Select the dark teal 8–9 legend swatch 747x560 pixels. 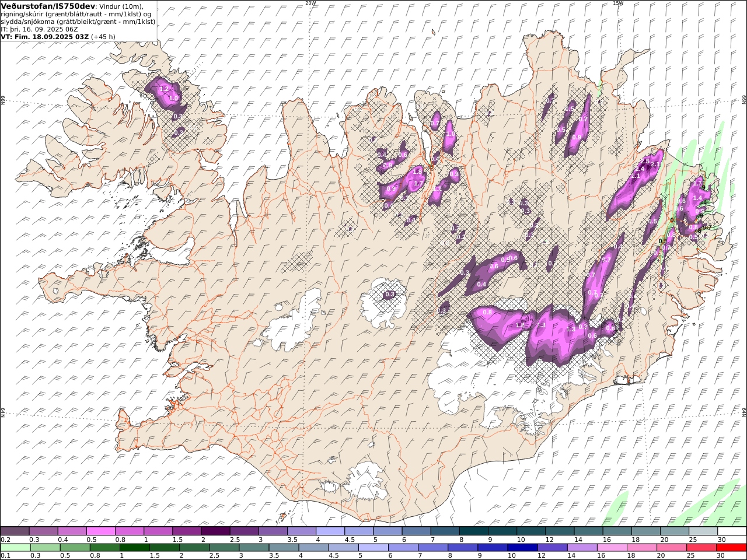pos(473,531)
